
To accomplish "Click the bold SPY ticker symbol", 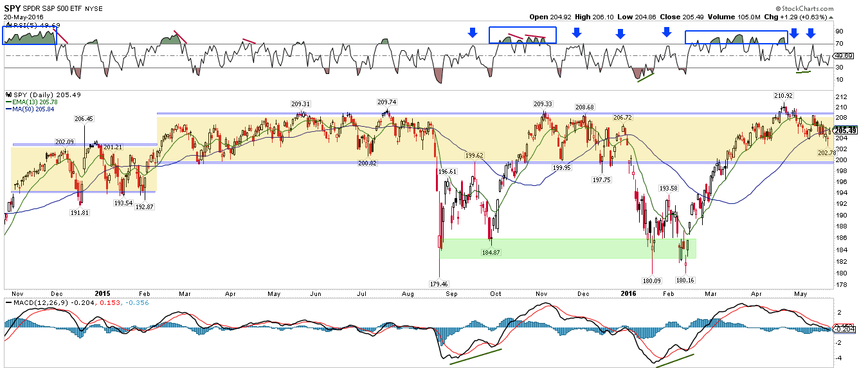I will tap(12, 9).
